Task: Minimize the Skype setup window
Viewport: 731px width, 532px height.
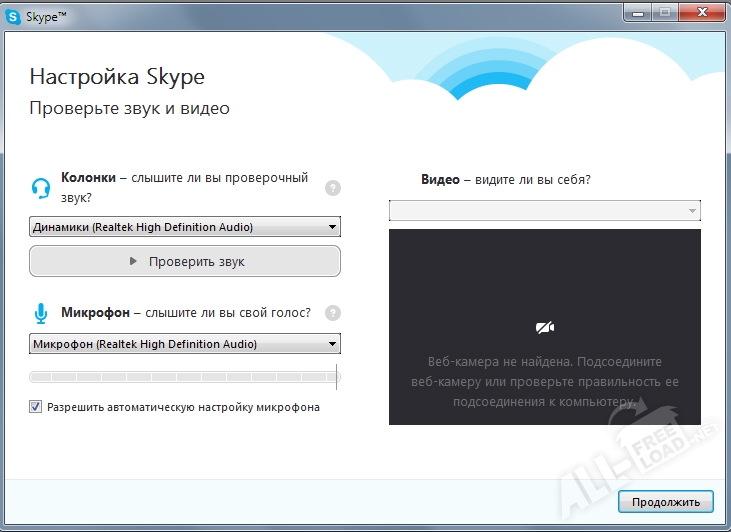Action: point(639,14)
